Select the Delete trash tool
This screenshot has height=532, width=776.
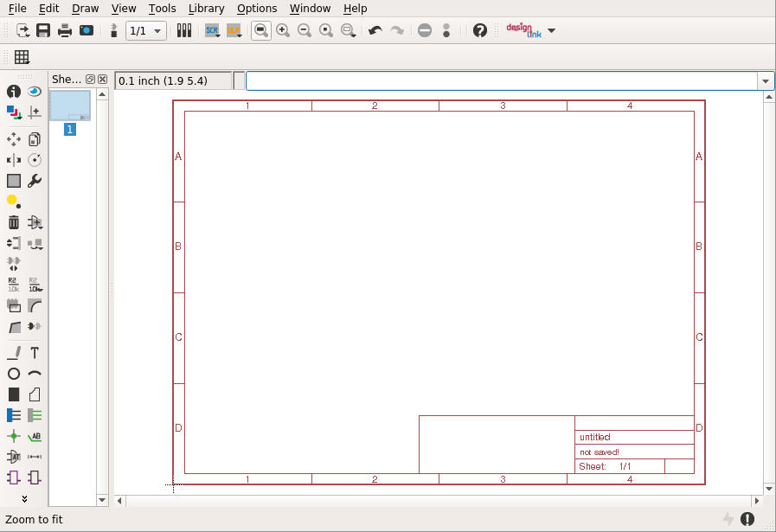pos(14,222)
